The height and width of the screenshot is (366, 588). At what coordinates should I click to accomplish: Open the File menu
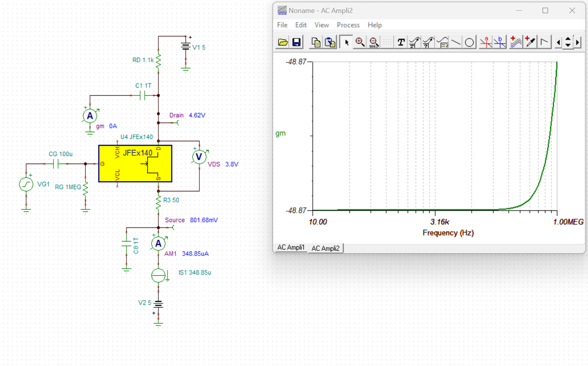[x=282, y=25]
